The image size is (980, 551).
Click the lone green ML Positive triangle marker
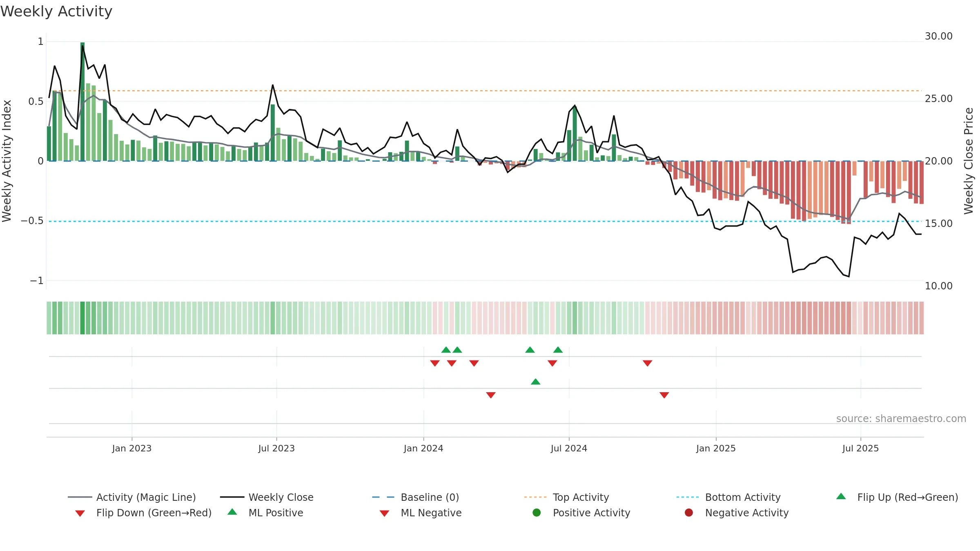coord(536,382)
